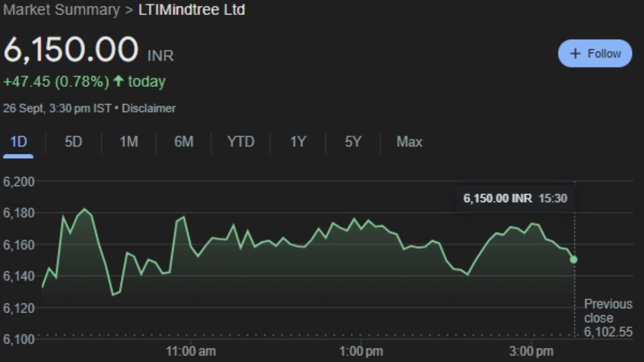This screenshot has width=644, height=362.
Task: Click the Previous close 6,102.55 label
Action: click(x=608, y=318)
